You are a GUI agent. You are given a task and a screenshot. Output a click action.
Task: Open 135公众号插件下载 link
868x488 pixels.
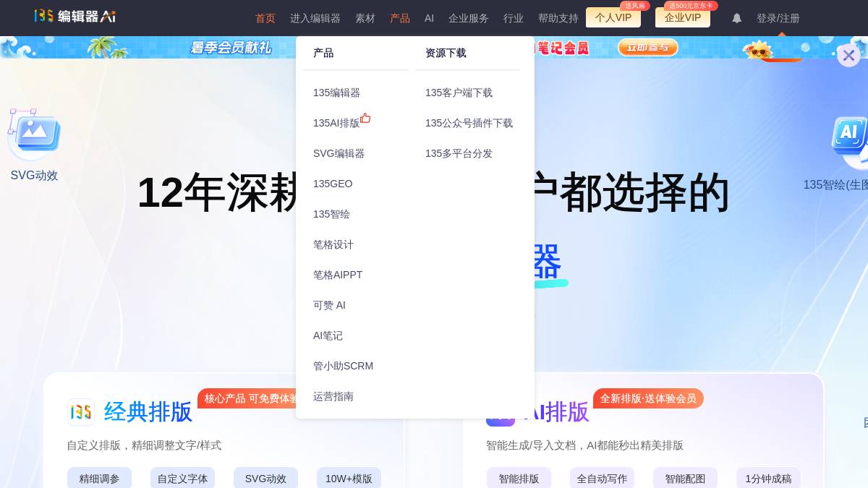[469, 123]
